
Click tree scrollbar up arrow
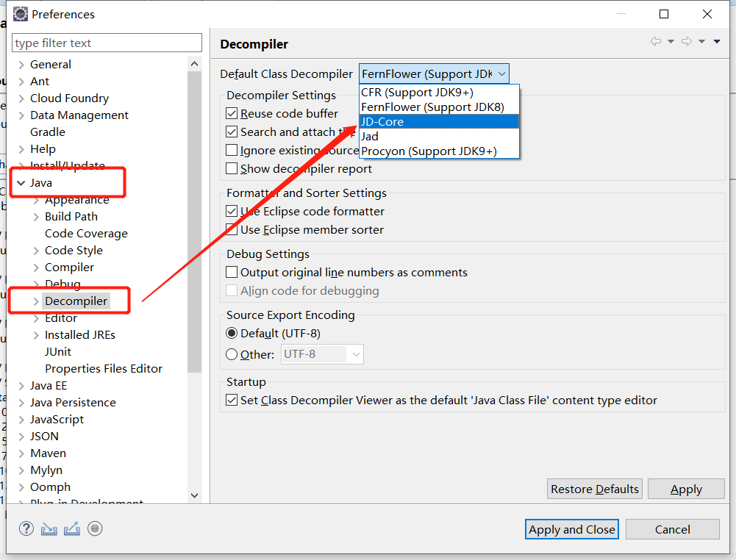click(194, 64)
